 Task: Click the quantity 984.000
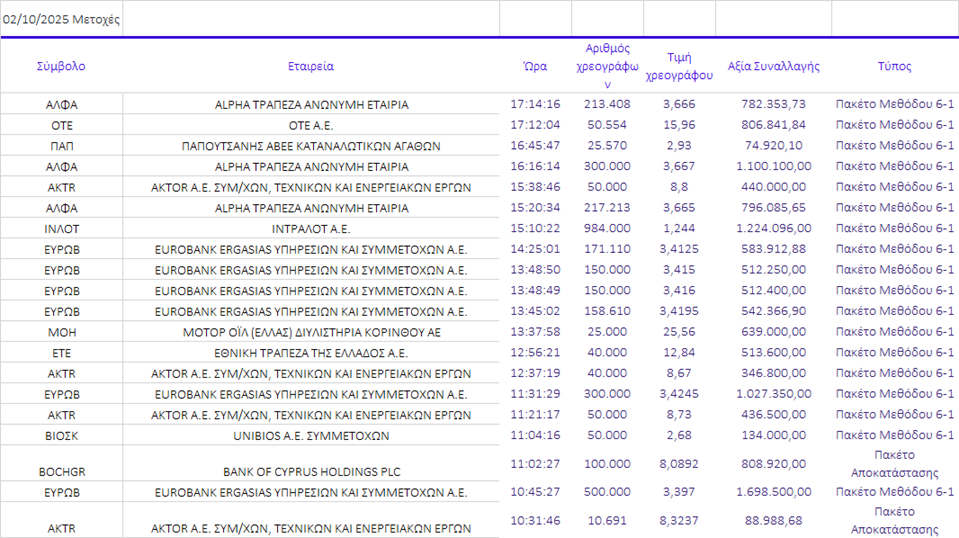(607, 228)
